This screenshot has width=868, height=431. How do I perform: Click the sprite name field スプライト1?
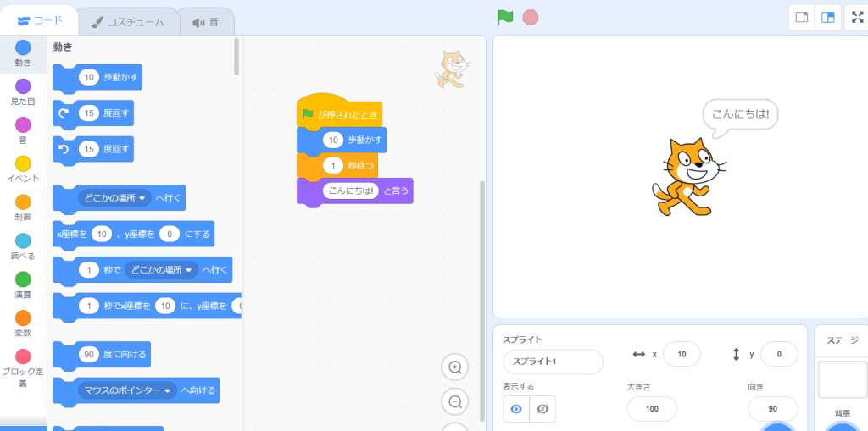553,362
